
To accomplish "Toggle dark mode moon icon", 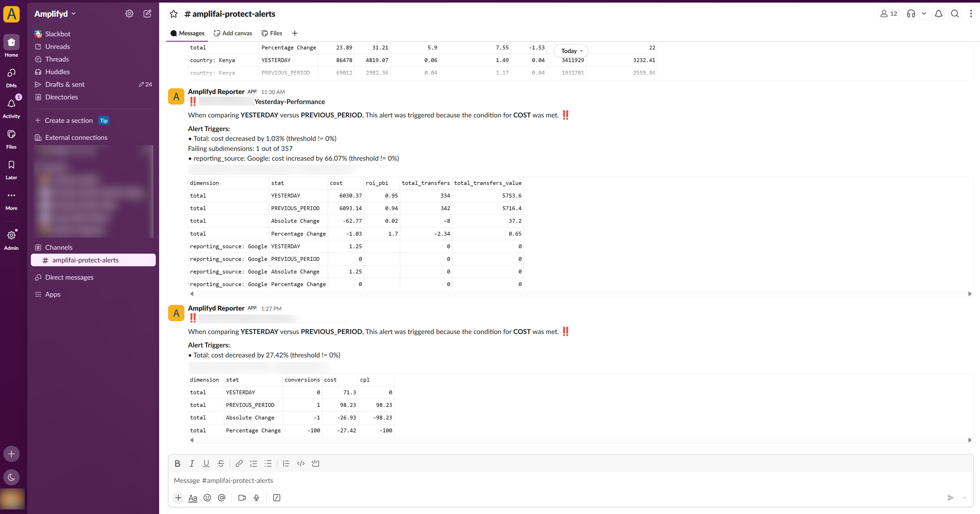I will 11,477.
